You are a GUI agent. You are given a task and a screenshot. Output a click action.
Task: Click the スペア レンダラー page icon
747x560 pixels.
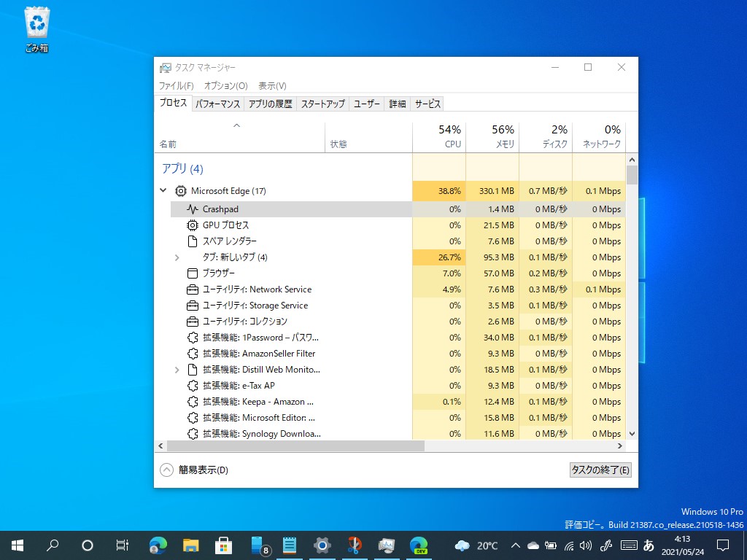pyautogui.click(x=191, y=241)
